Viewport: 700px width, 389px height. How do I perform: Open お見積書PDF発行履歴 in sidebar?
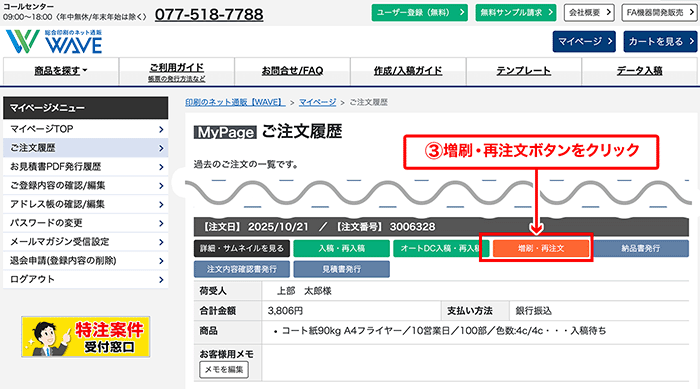click(x=86, y=167)
